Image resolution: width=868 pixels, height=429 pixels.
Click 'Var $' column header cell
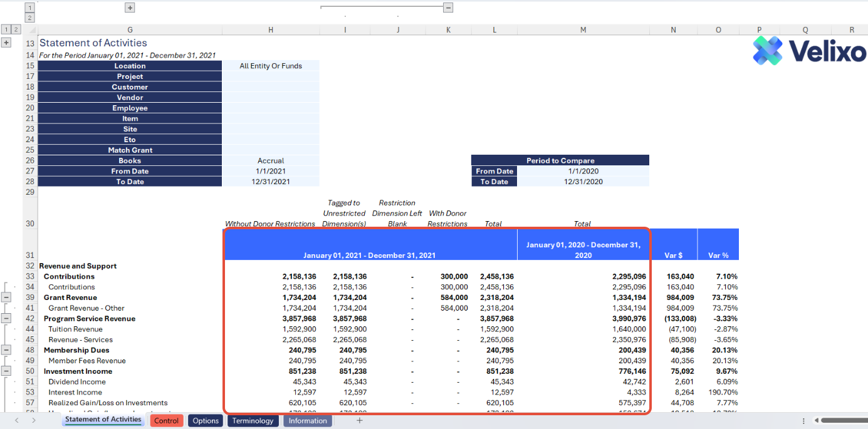pyautogui.click(x=674, y=244)
